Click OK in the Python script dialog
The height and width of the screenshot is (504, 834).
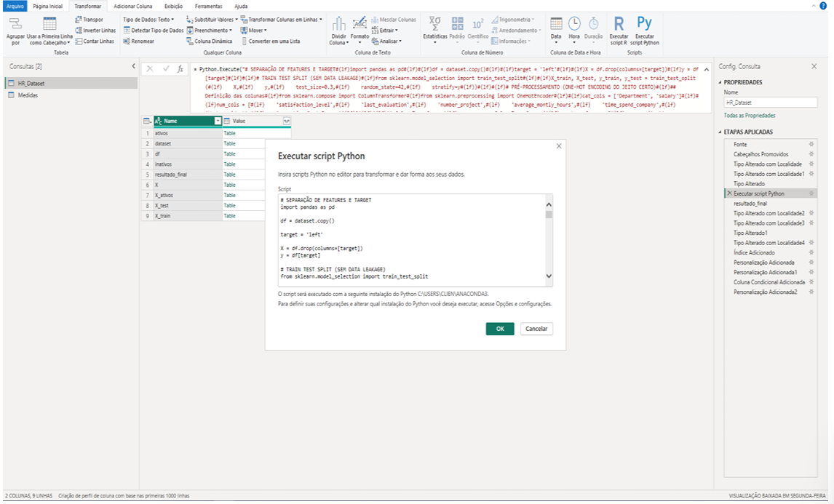[500, 329]
